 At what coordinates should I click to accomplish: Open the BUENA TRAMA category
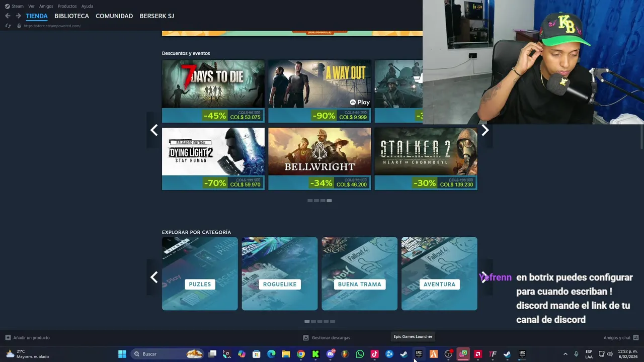click(359, 274)
